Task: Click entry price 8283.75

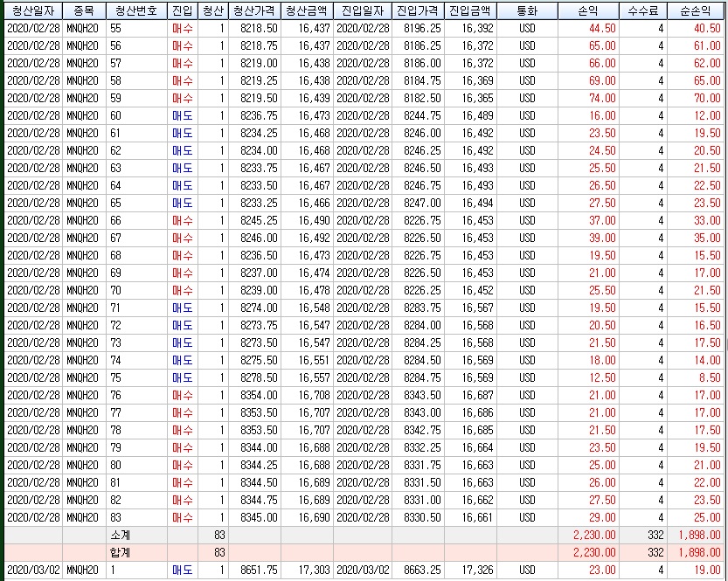Action: coord(418,308)
